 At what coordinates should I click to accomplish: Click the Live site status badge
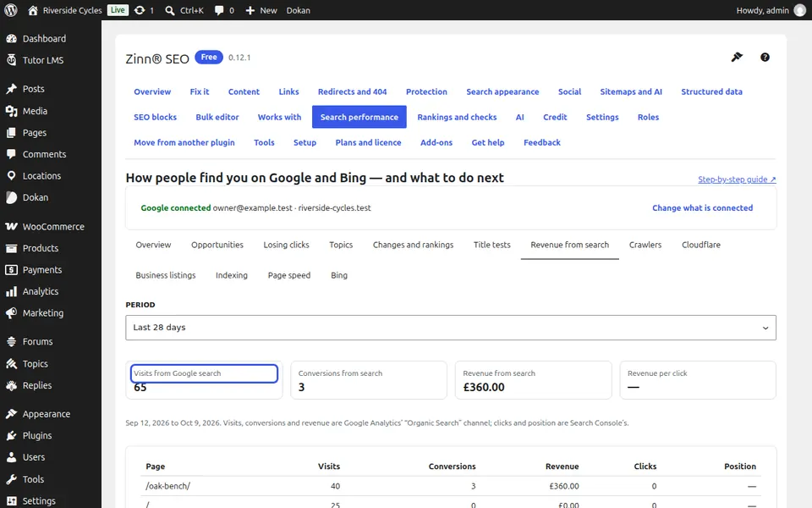pyautogui.click(x=118, y=10)
